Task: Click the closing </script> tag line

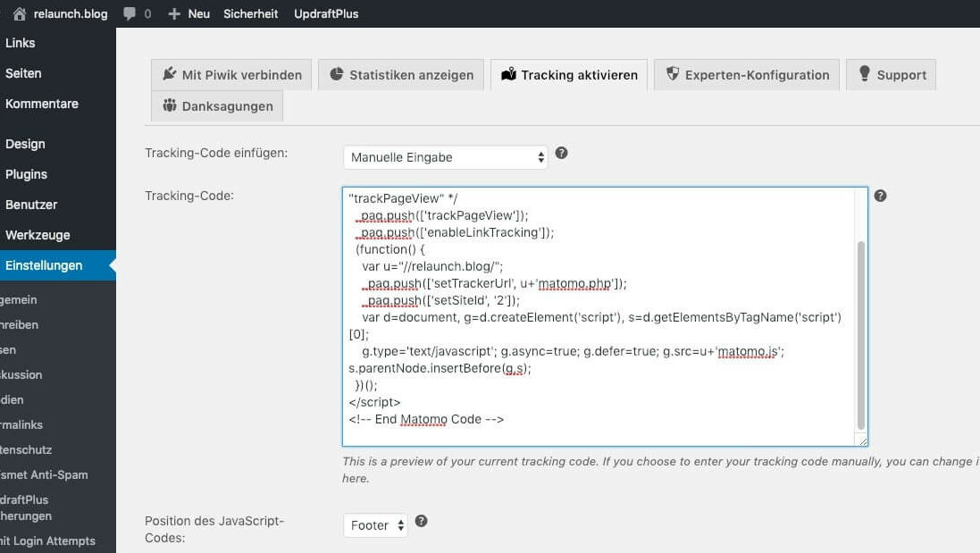Action: (x=374, y=402)
